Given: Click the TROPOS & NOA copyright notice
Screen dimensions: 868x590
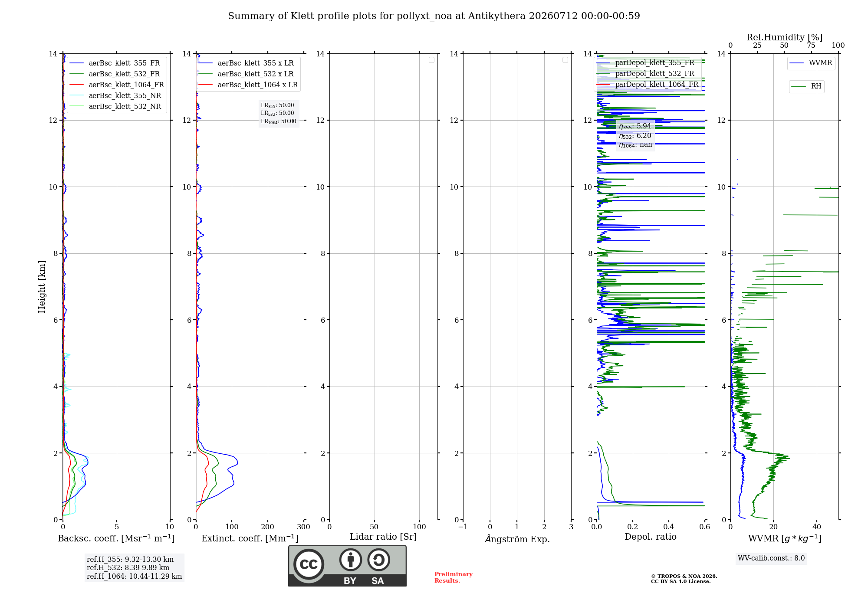Looking at the screenshot, I should point(684,579).
